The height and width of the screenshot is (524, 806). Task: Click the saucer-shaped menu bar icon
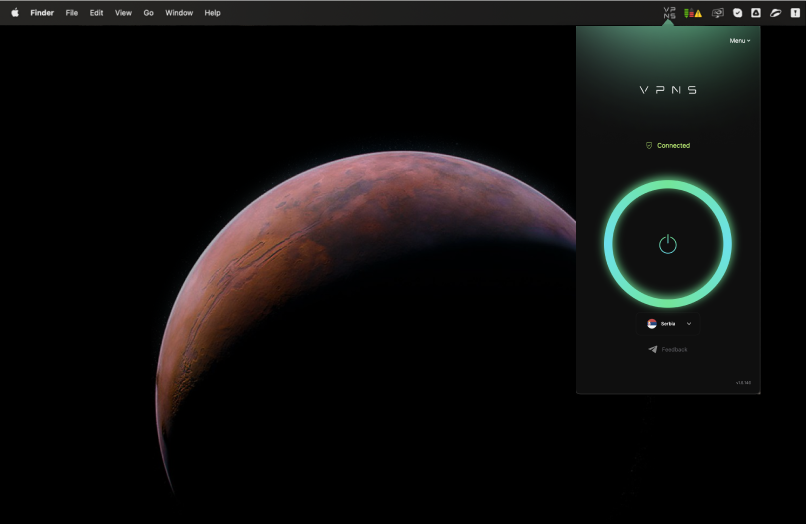775,13
